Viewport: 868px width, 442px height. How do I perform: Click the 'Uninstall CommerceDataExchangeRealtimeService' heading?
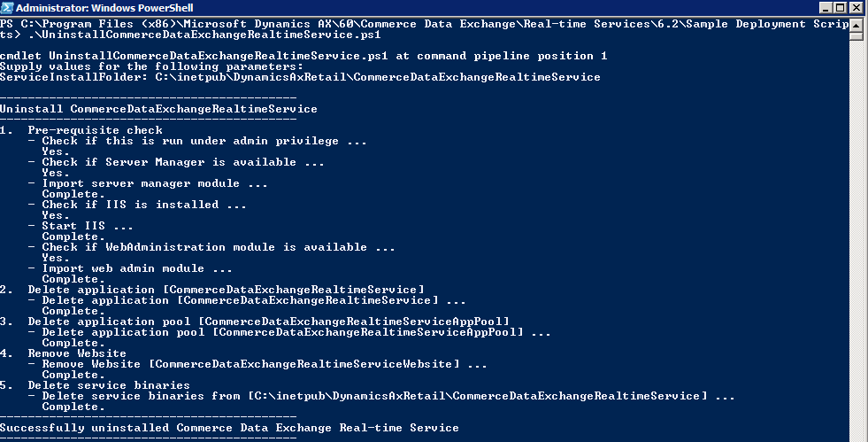tap(158, 109)
